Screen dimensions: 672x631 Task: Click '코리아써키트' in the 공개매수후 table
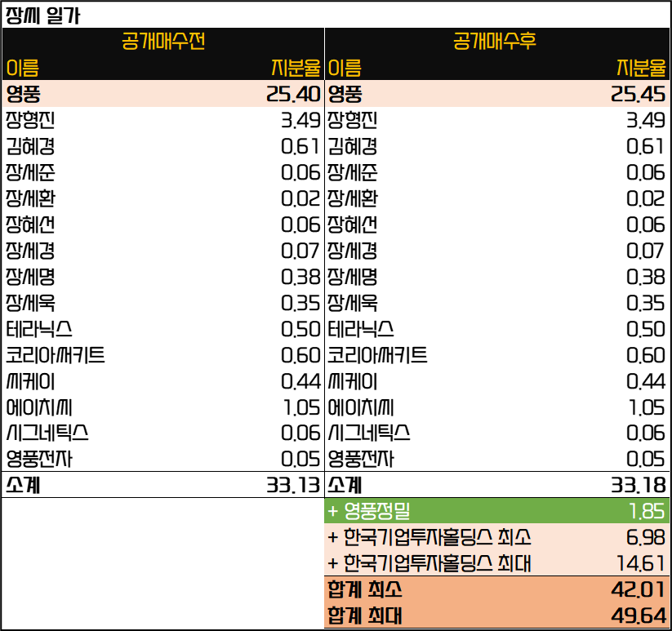pos(377,355)
